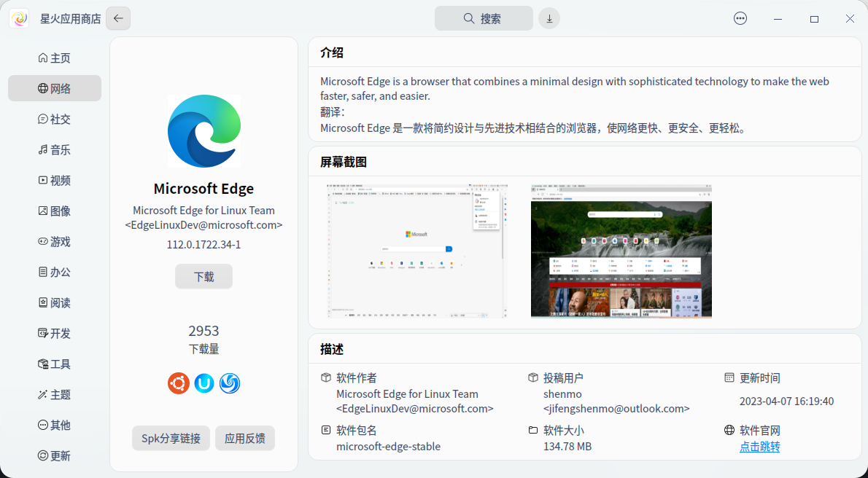Switch to the 主页 section
The image size is (868, 478).
(x=55, y=58)
